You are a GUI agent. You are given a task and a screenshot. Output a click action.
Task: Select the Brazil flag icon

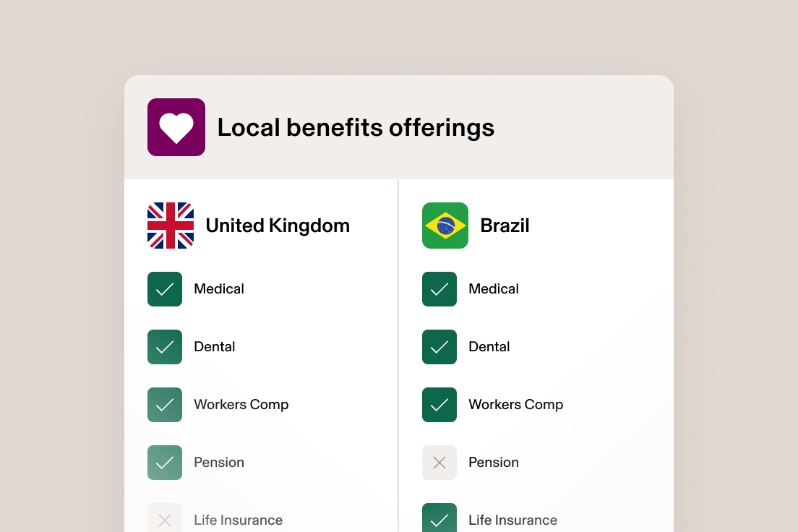(x=445, y=226)
